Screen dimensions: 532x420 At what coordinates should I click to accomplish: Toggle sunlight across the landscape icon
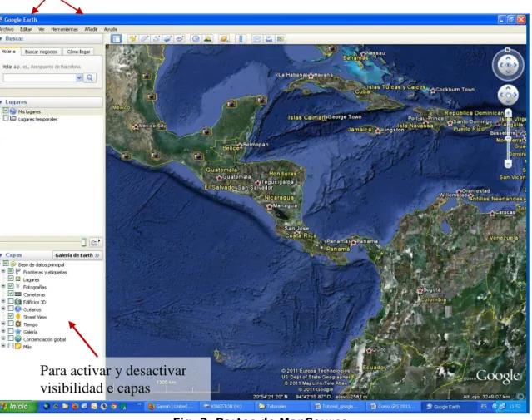[207, 38]
